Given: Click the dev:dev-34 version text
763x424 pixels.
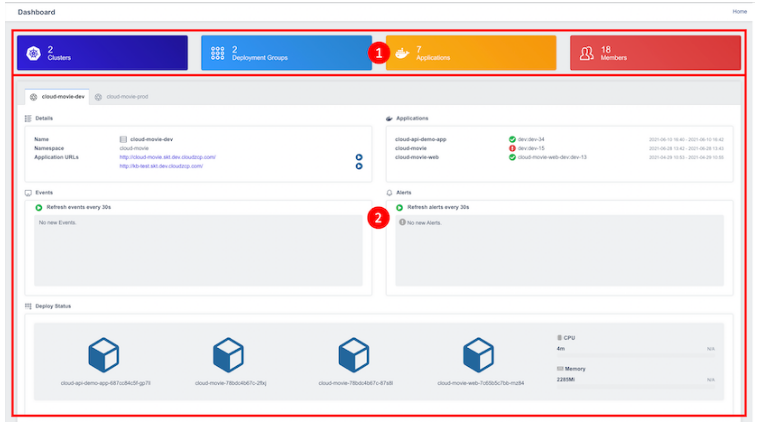Looking at the screenshot, I should 531,139.
